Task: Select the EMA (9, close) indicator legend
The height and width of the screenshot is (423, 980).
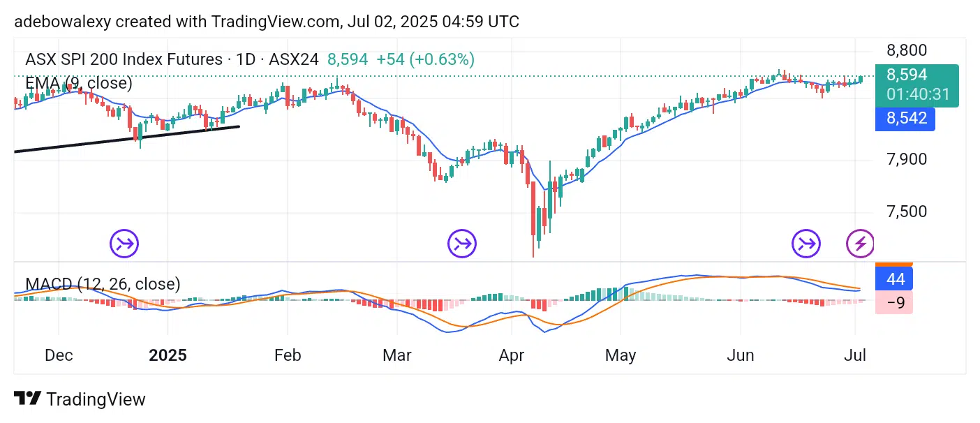Action: click(78, 83)
